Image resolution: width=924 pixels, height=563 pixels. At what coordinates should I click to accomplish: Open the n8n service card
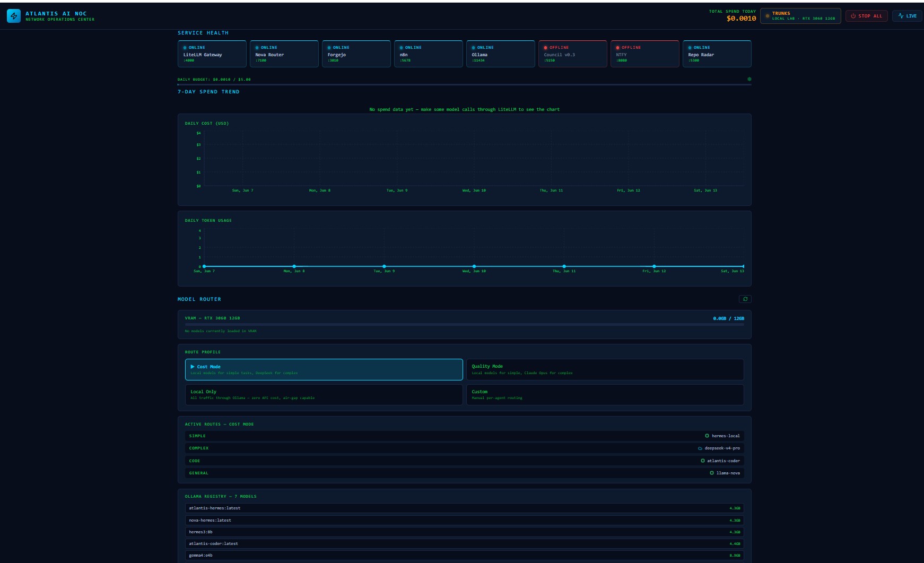(x=429, y=54)
